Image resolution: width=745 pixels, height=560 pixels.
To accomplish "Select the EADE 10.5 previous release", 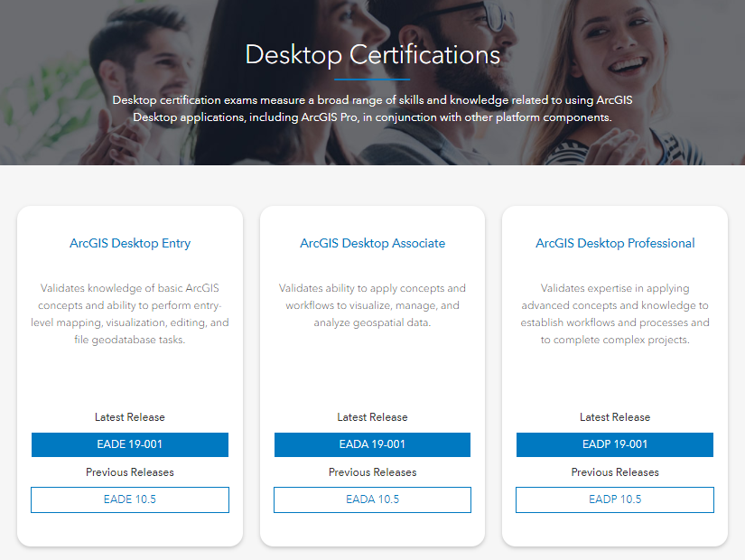I will [130, 499].
